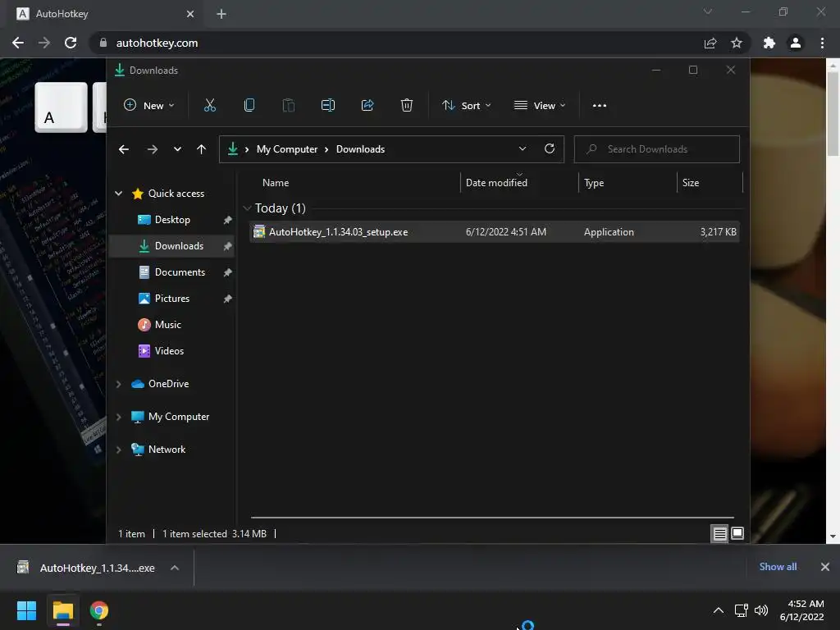Viewport: 840px width, 630px height.
Task: Select Documents in the navigation pane
Action: point(172,272)
